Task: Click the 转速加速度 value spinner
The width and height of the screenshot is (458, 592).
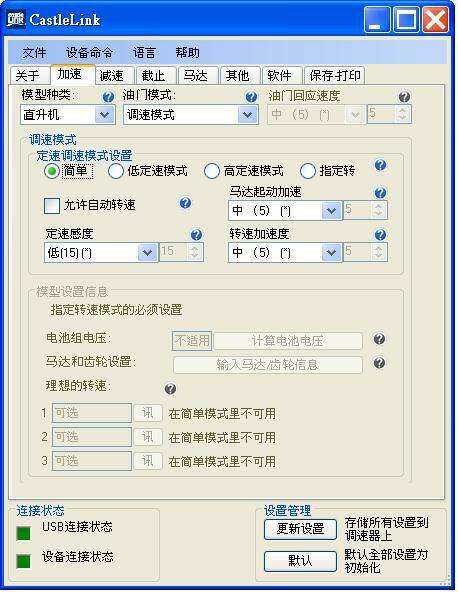Action: pyautogui.click(x=365, y=252)
